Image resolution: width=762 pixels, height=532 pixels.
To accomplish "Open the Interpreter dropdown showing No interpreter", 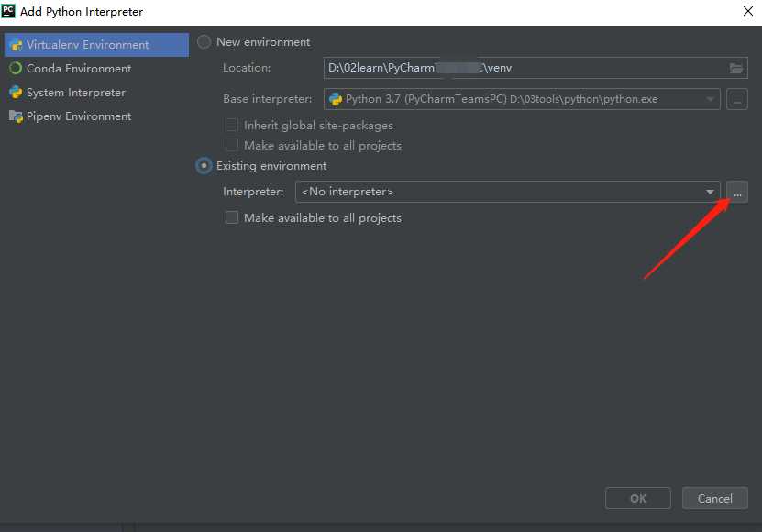I will (x=507, y=192).
